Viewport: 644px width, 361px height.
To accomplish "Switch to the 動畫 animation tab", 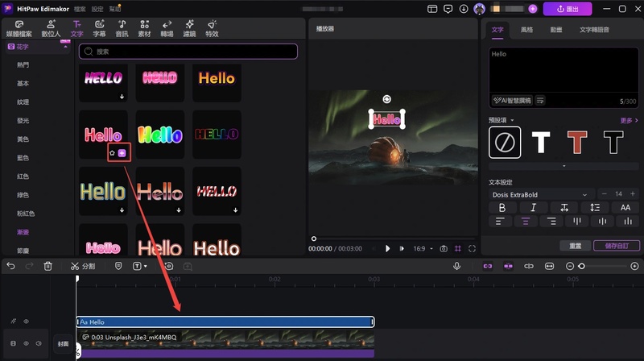I will tap(556, 30).
